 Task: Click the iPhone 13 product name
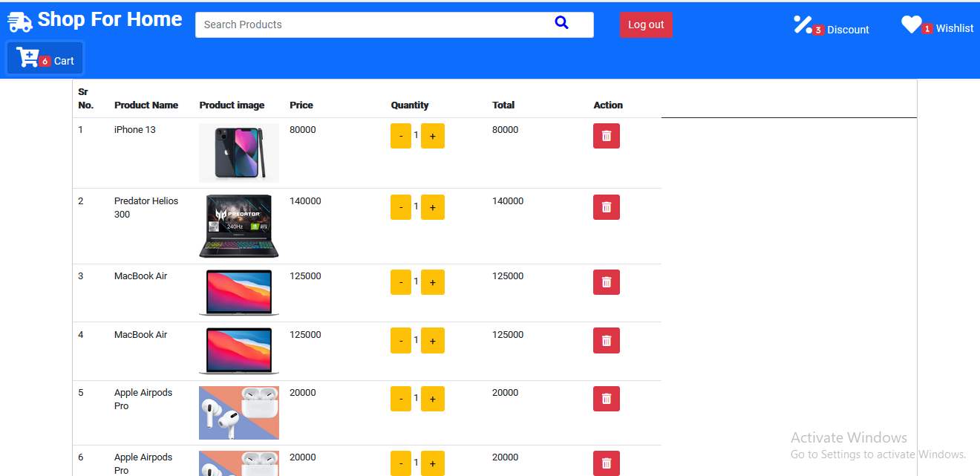tap(134, 129)
